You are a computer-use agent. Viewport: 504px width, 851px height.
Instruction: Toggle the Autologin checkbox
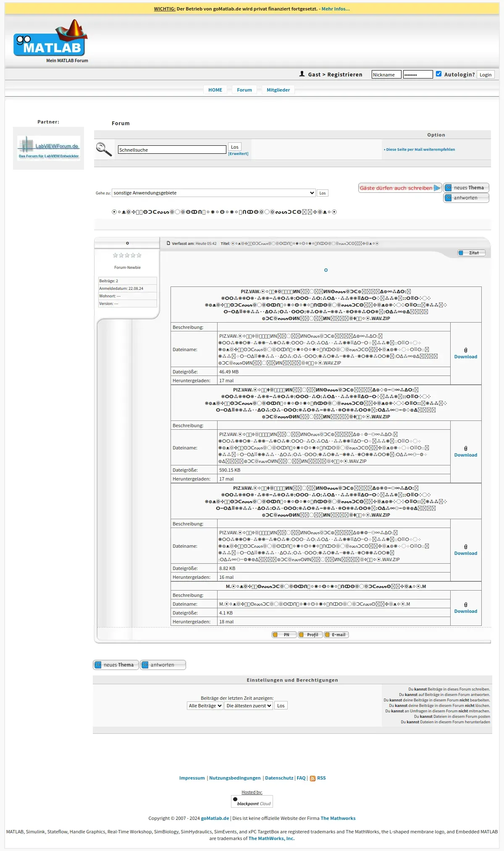(438, 74)
